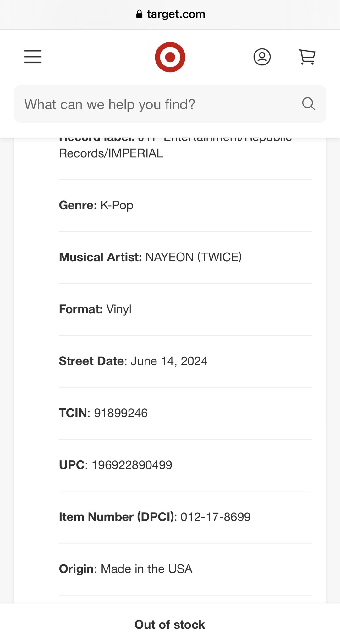This screenshot has width=340, height=644.
Task: Click the June 14, 2024 street date
Action: point(169,361)
